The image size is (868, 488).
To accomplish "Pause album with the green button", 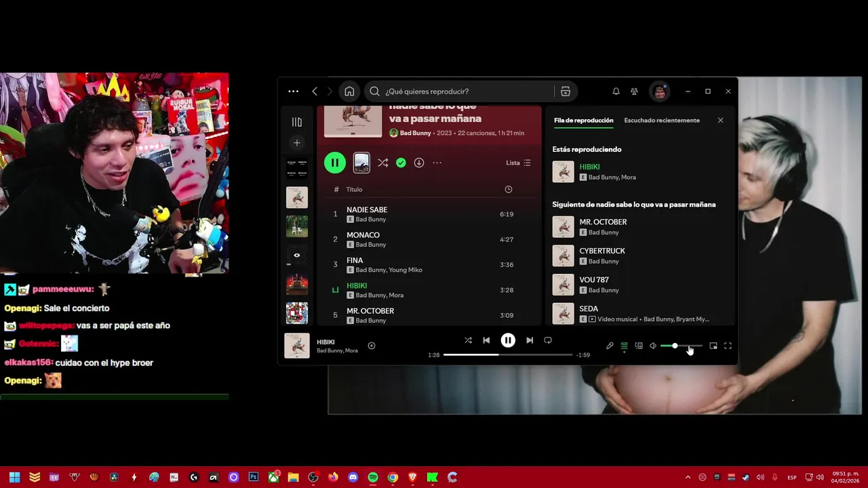I will coord(335,163).
